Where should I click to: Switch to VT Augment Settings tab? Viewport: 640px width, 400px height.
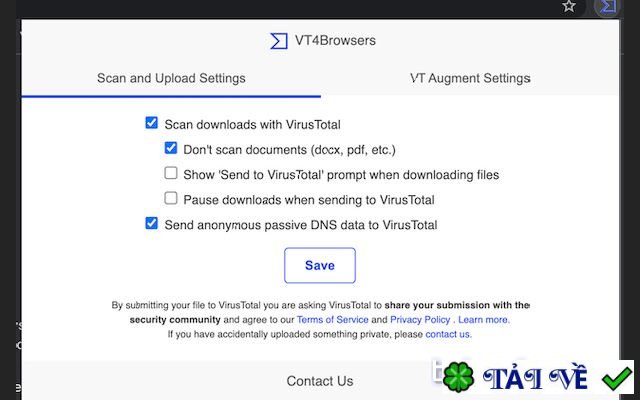tap(470, 78)
